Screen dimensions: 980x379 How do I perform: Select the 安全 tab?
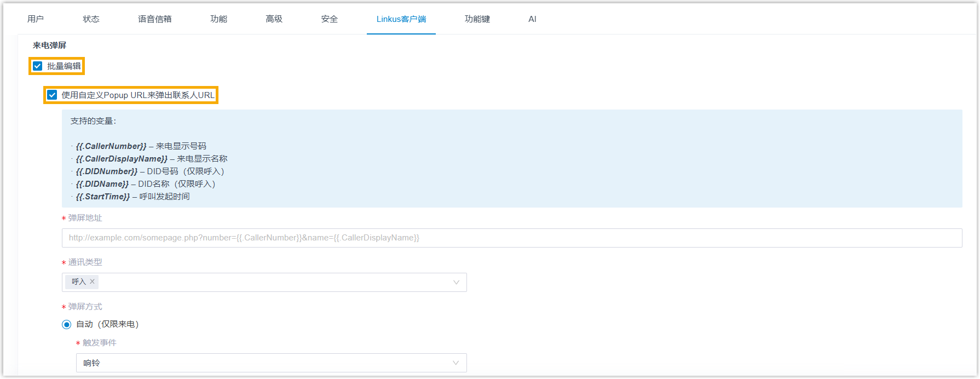tap(330, 19)
